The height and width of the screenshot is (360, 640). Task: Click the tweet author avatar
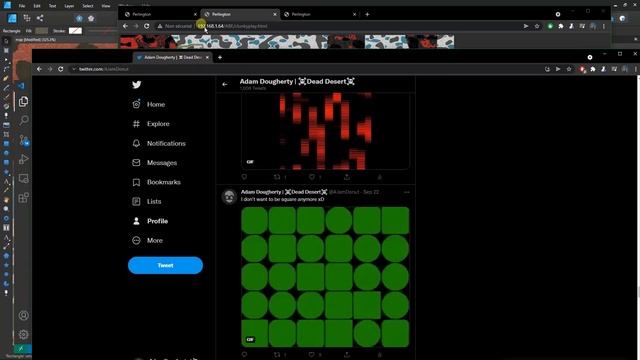tap(229, 197)
